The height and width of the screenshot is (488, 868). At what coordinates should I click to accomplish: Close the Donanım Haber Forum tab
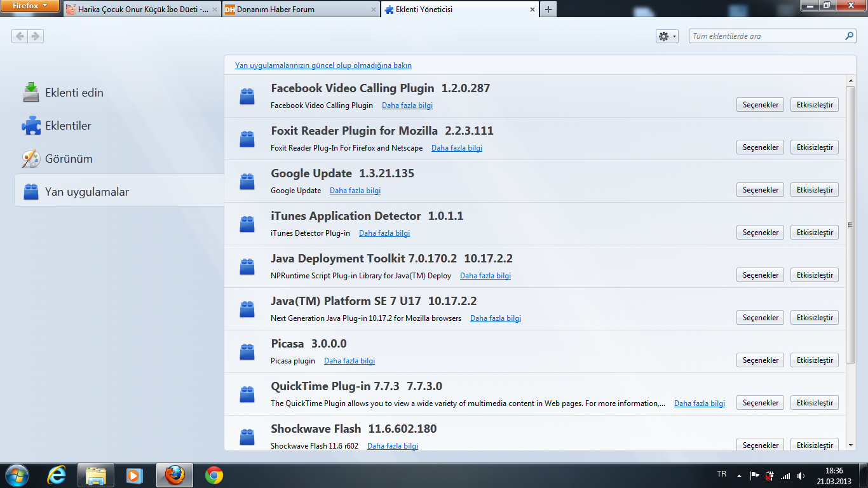point(374,10)
